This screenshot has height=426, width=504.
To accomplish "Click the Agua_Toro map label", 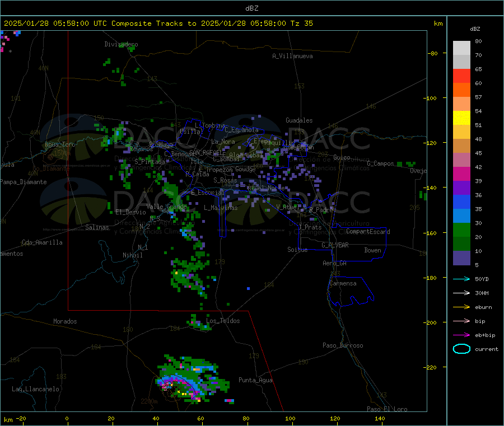I will click(x=60, y=144).
